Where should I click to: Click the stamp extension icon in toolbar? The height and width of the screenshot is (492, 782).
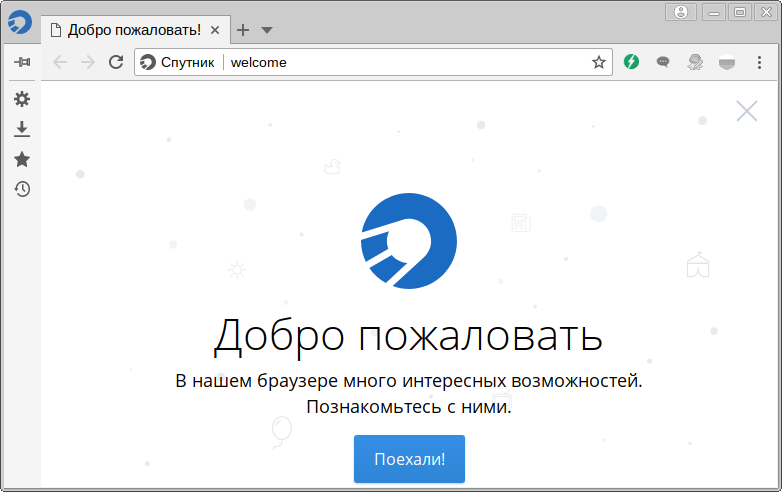tap(695, 62)
